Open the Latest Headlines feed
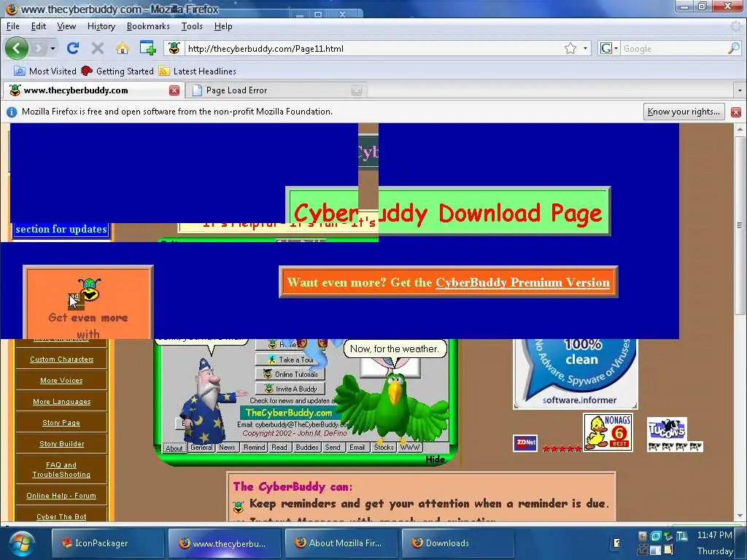Viewport: 747px width, 560px height. point(197,71)
